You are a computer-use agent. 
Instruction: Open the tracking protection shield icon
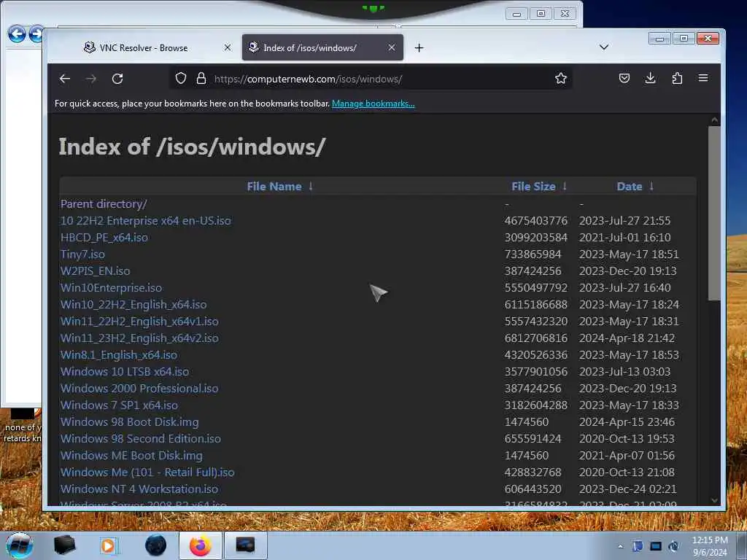tap(181, 78)
